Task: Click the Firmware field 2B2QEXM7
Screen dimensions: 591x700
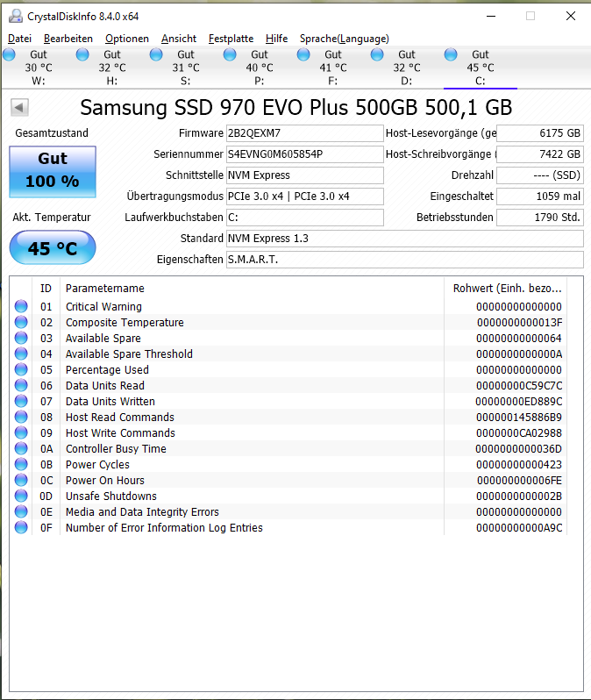Action: (305, 133)
